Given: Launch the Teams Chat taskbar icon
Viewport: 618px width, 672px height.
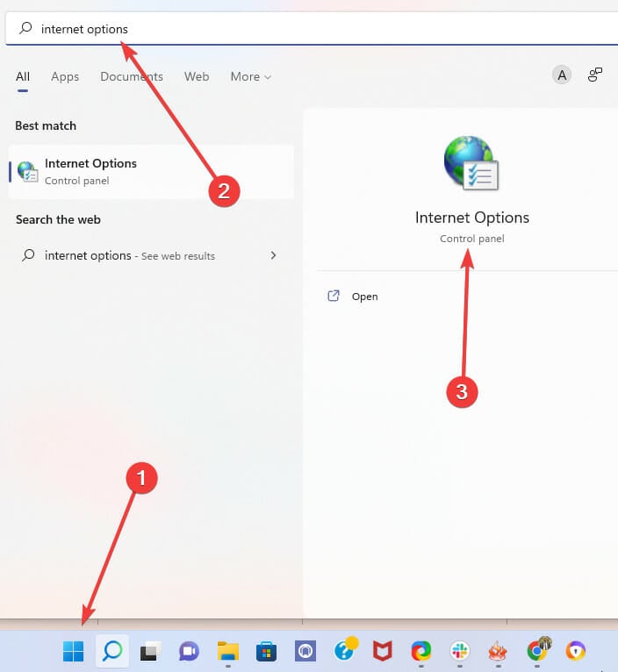Looking at the screenshot, I should pos(189,652).
